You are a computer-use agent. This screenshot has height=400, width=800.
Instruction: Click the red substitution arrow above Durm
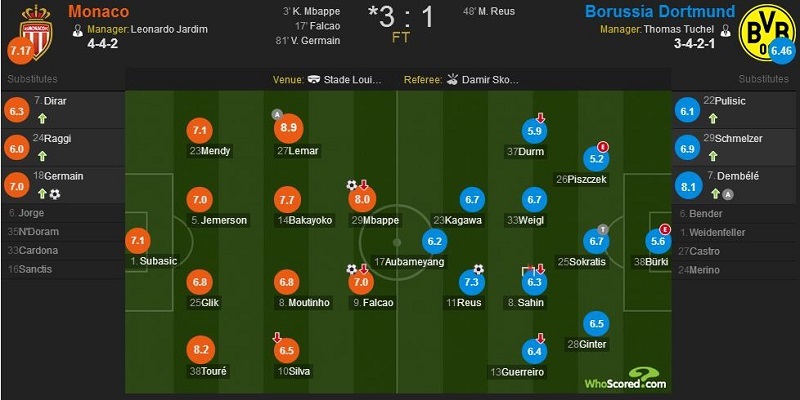click(x=540, y=117)
